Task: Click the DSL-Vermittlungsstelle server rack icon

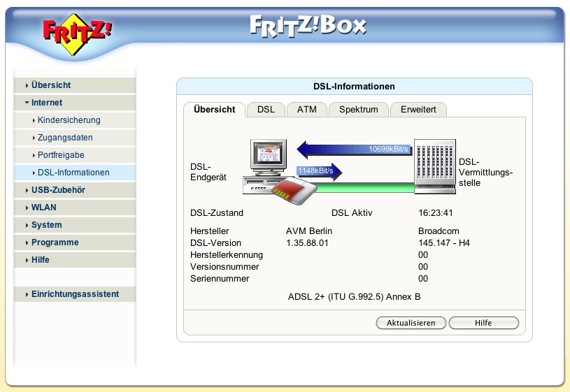Action: (x=435, y=166)
